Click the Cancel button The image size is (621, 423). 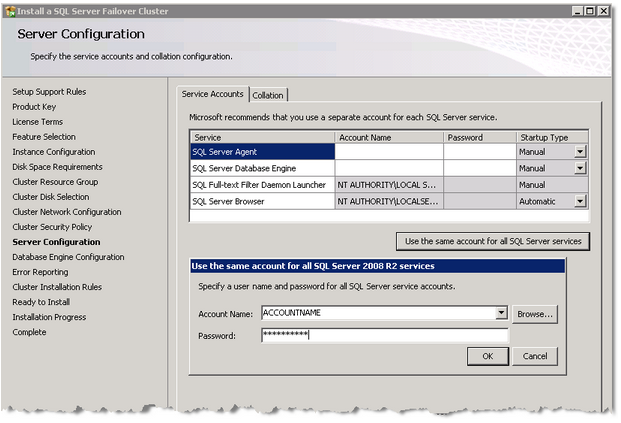click(535, 356)
